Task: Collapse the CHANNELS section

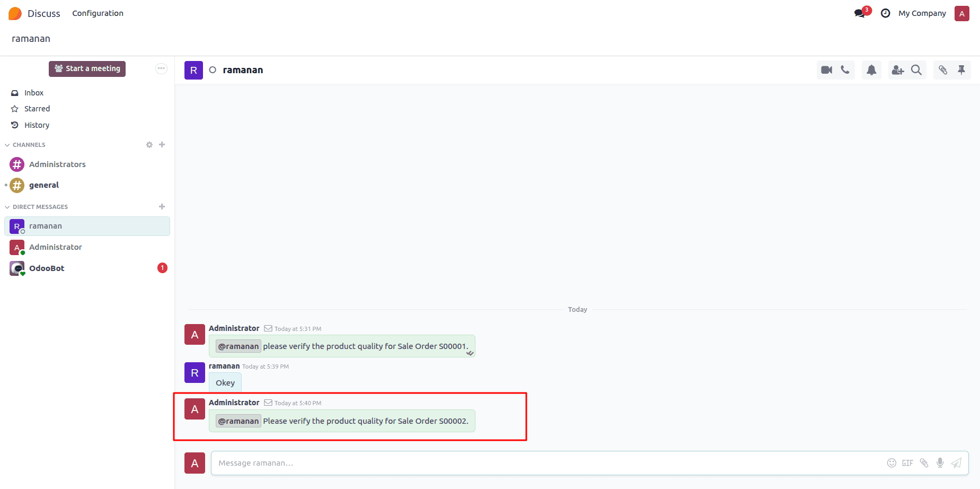Action: tap(7, 144)
